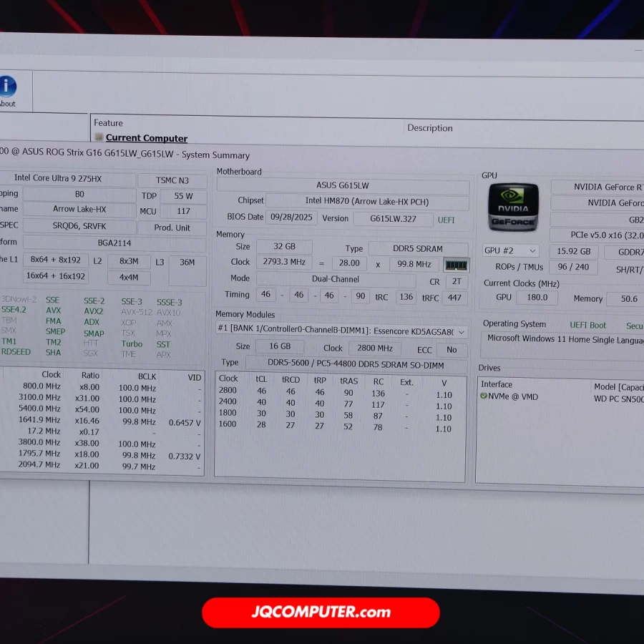Select the 2800 clock row in timings table
Screen dimensions: 644x644
point(340,392)
